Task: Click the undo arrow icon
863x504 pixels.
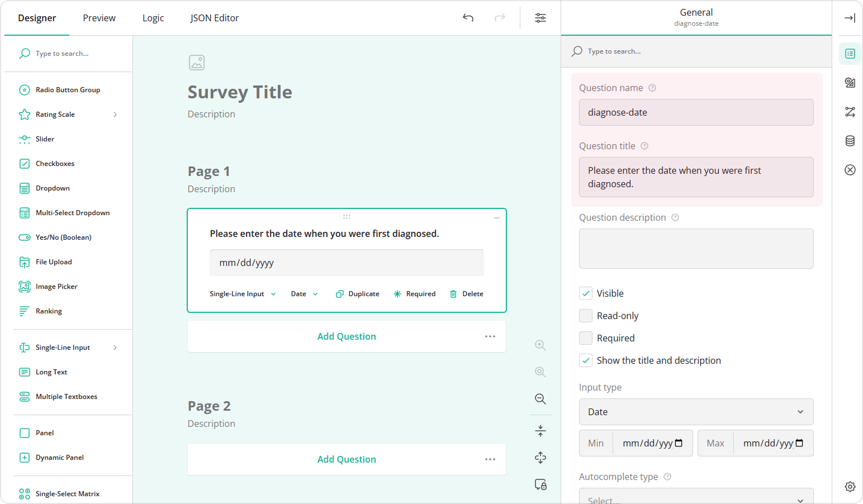Action: [468, 18]
